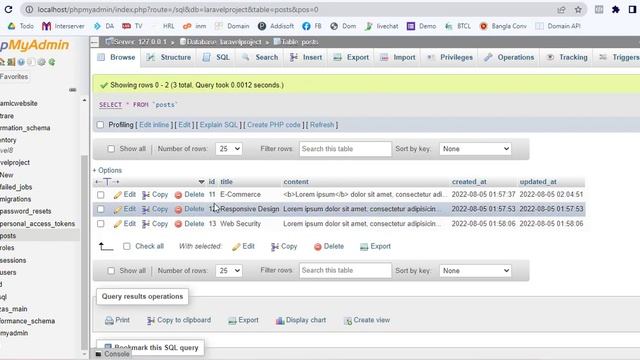
Task: Click the share page icon in address bar
Action: [x=561, y=9]
